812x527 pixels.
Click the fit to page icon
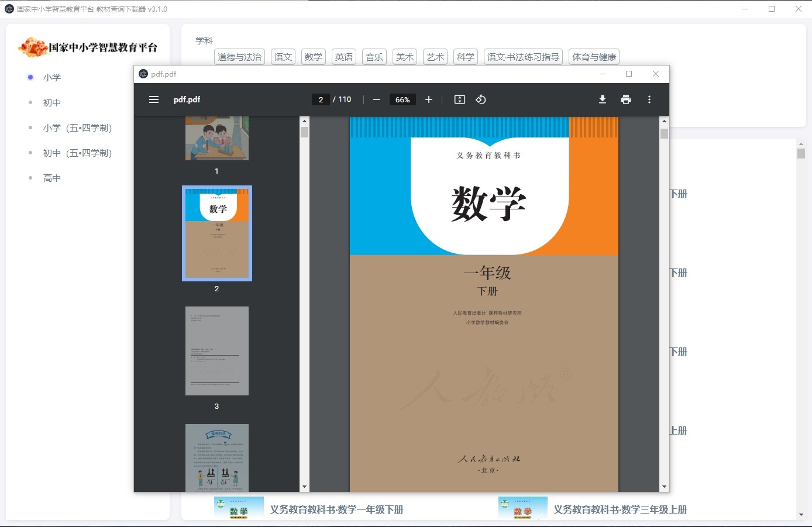click(460, 99)
